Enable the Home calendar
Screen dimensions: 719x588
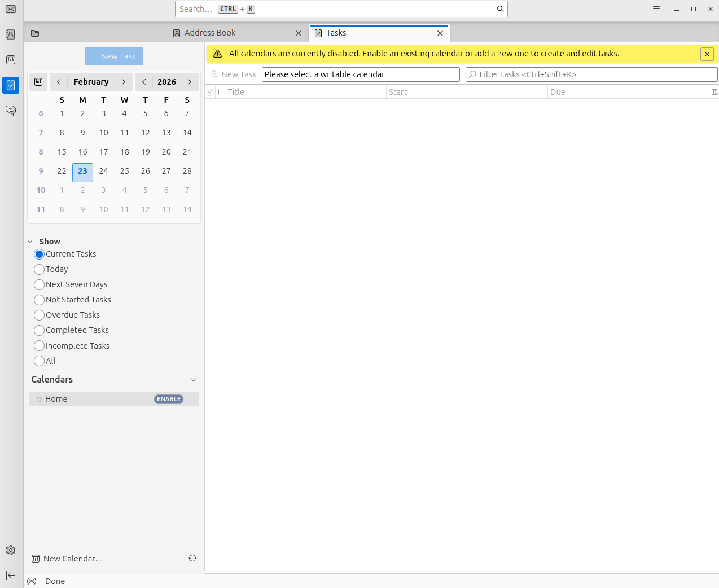click(169, 399)
